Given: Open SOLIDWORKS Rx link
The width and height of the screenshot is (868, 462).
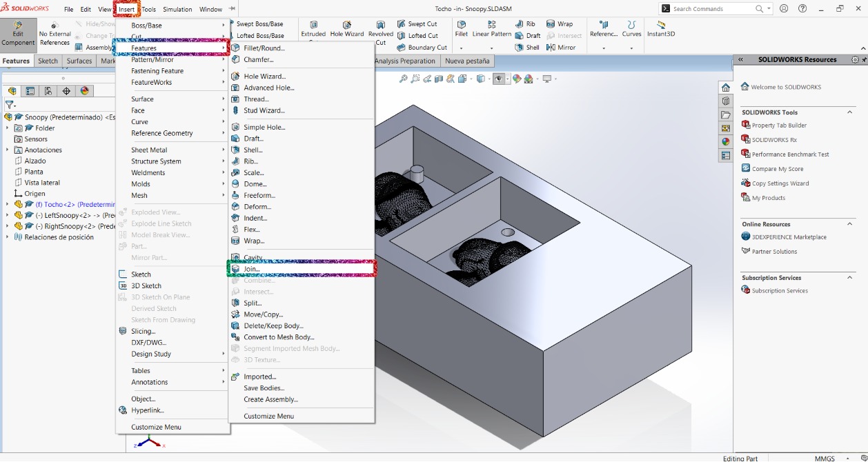Looking at the screenshot, I should pos(774,140).
